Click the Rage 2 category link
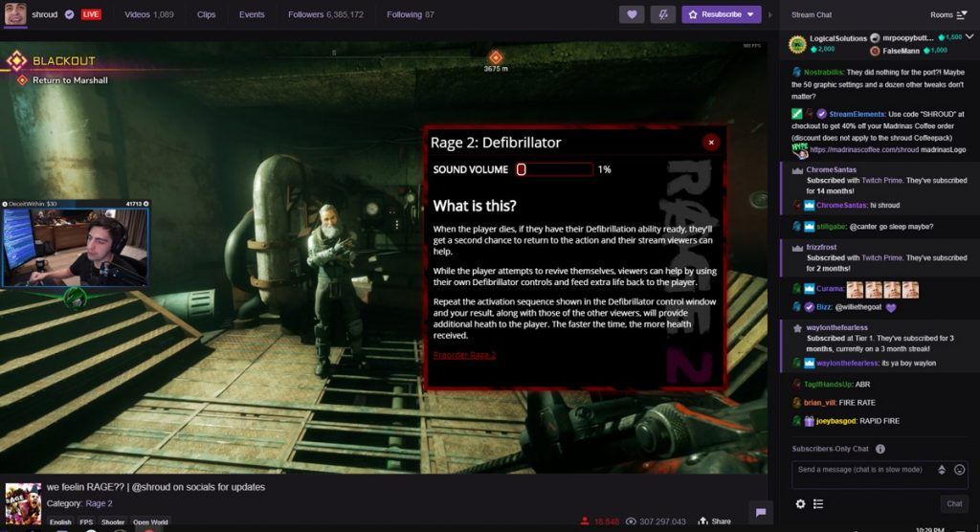 [99, 503]
